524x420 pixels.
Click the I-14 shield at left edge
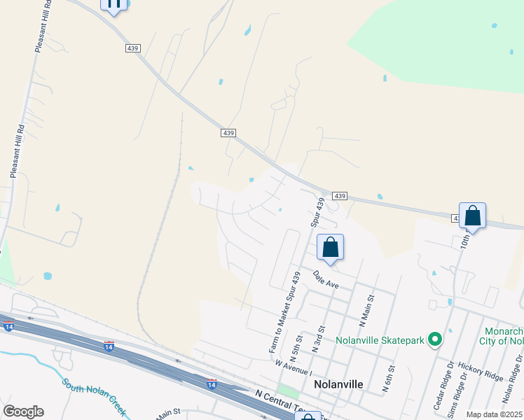coord(8,326)
